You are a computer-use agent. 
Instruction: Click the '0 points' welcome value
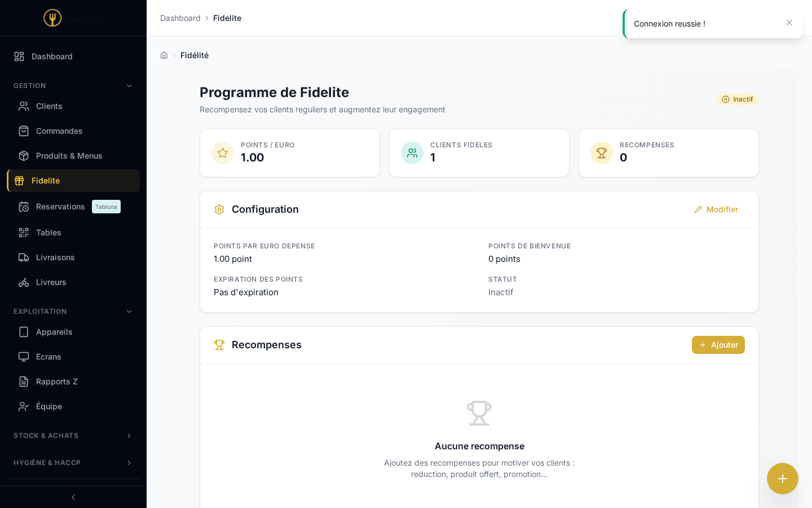504,259
